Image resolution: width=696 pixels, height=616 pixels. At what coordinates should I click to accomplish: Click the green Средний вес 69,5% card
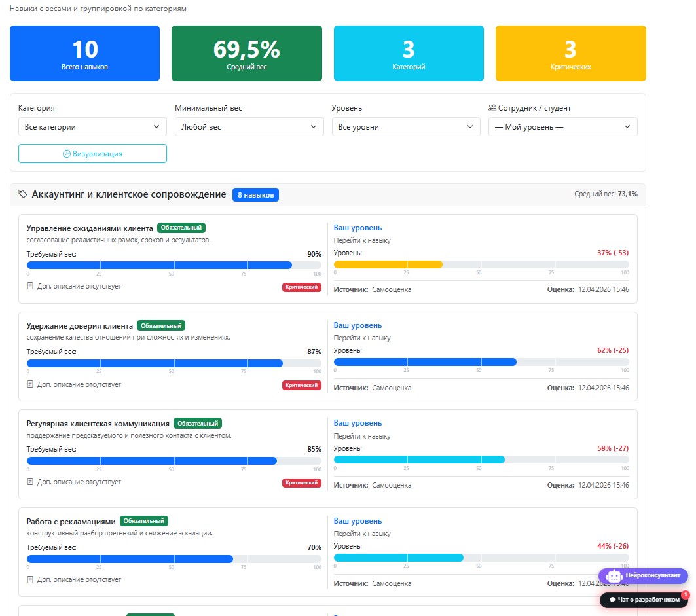247,53
